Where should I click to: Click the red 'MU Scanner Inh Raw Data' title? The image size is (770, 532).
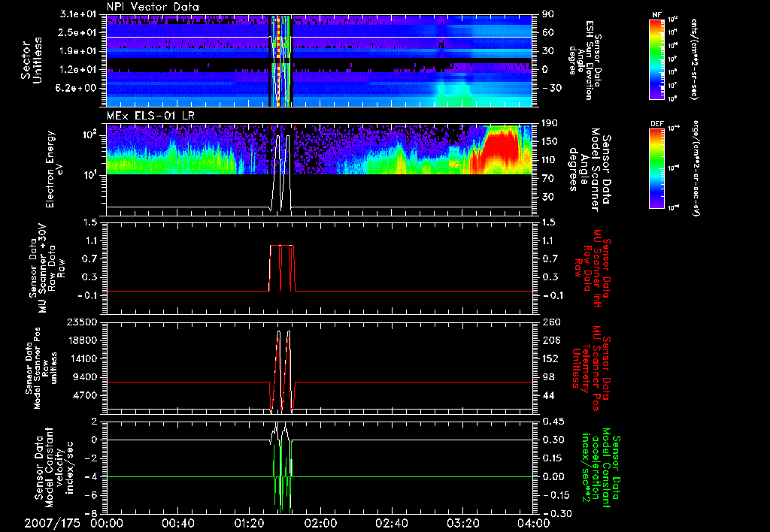[591, 269]
